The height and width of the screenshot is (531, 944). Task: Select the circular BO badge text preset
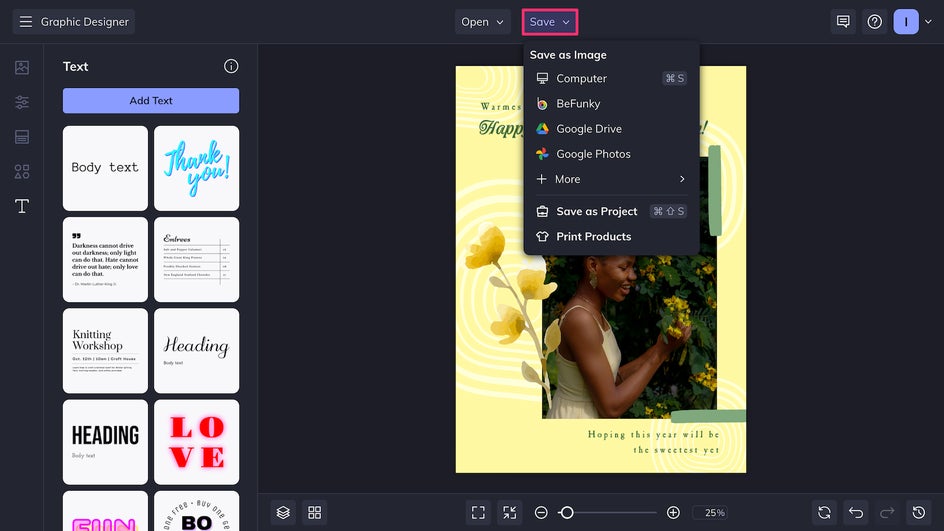(x=196, y=511)
